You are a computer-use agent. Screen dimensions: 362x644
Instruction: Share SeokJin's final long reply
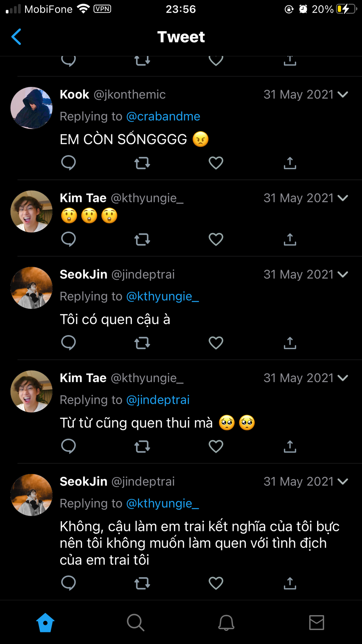pos(290,583)
